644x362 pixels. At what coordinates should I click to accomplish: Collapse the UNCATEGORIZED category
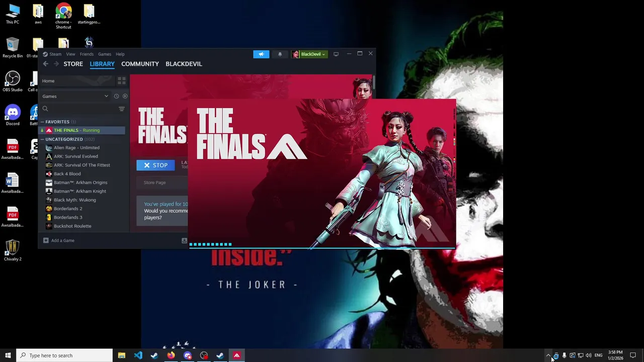(42, 139)
